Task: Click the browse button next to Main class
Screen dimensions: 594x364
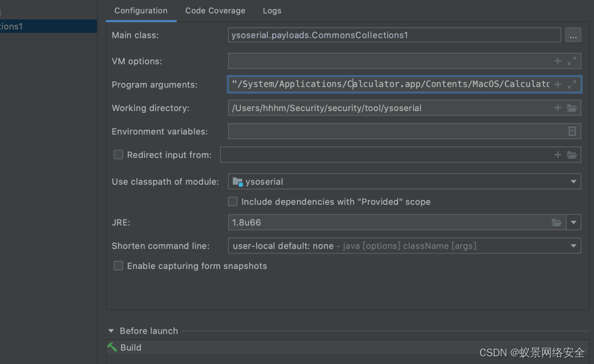Action: [x=573, y=36]
